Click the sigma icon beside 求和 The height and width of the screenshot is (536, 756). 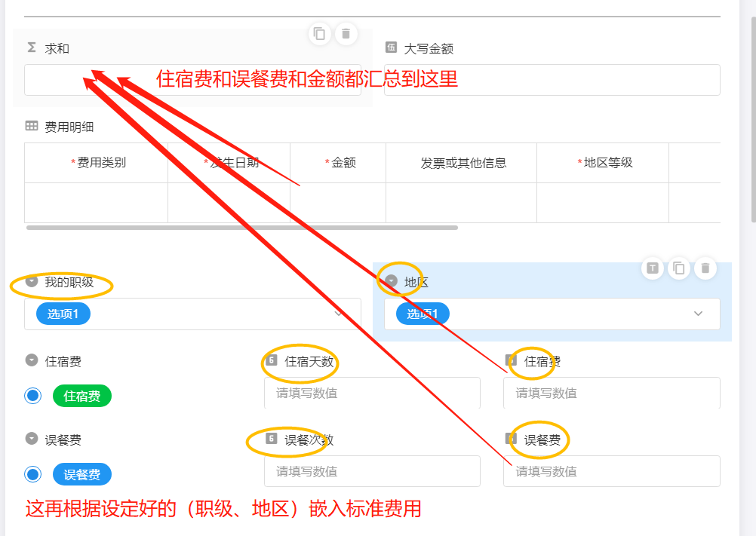(x=32, y=47)
